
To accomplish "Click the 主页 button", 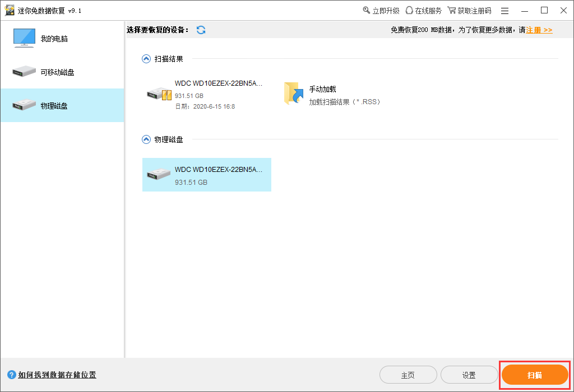I will 408,375.
